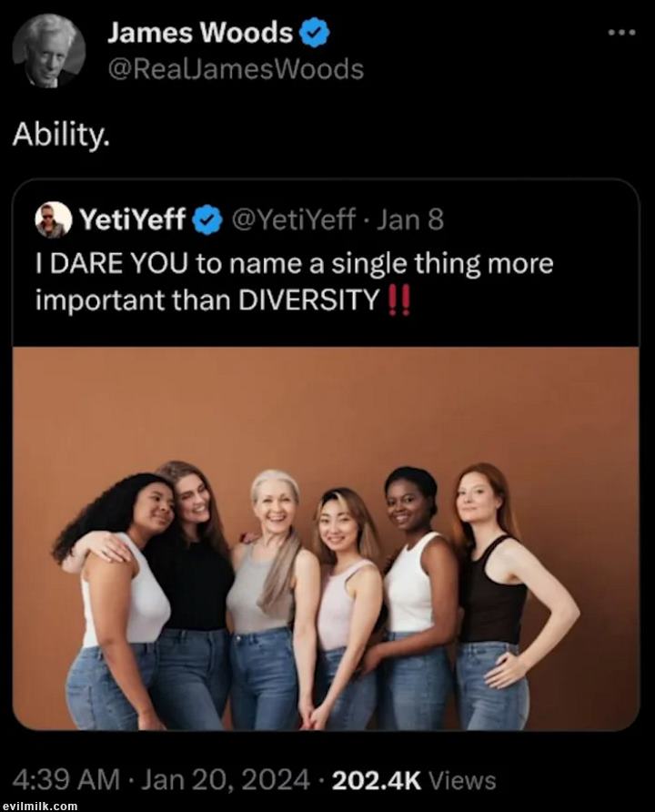Click James Woods' profile avatar
This screenshot has width=655, height=812.
point(49,51)
